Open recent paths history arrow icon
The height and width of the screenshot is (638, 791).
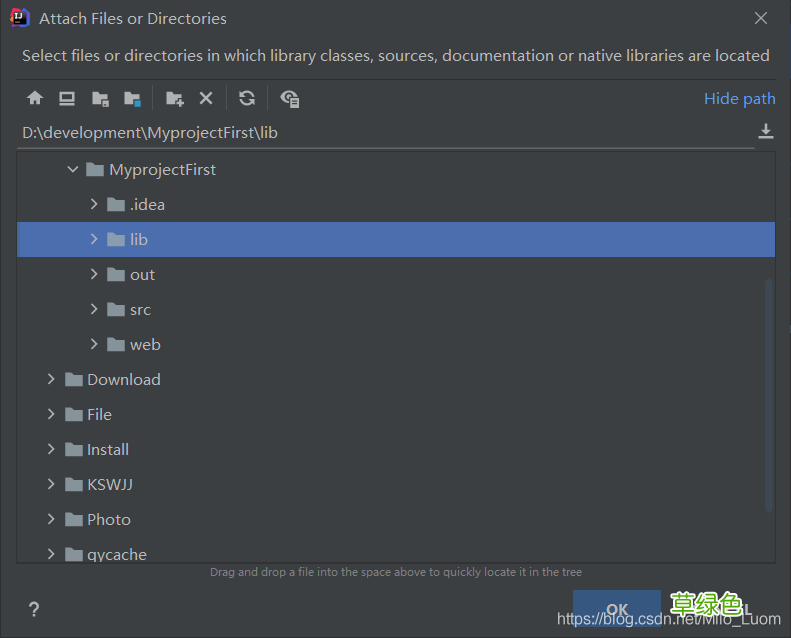pyautogui.click(x=766, y=132)
